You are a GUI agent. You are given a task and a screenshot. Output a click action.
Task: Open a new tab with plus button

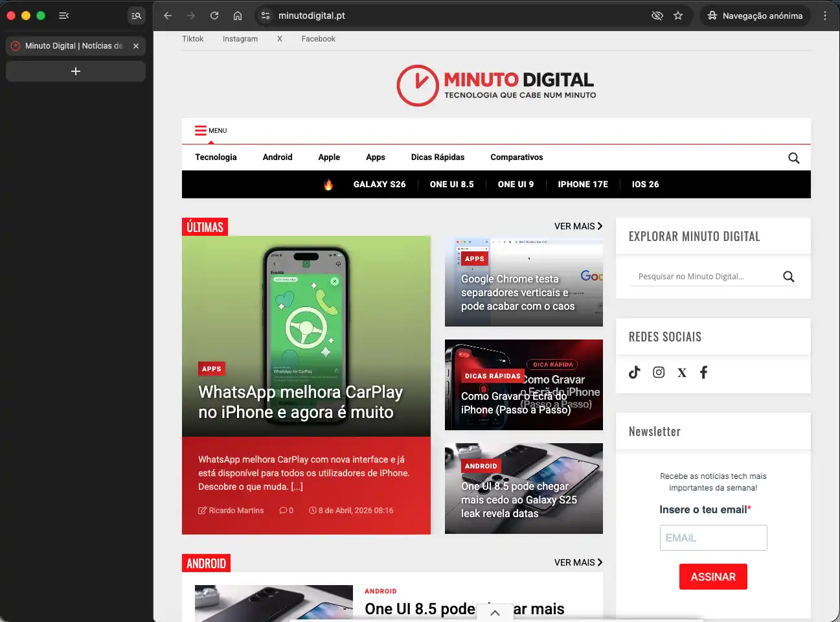click(x=76, y=71)
